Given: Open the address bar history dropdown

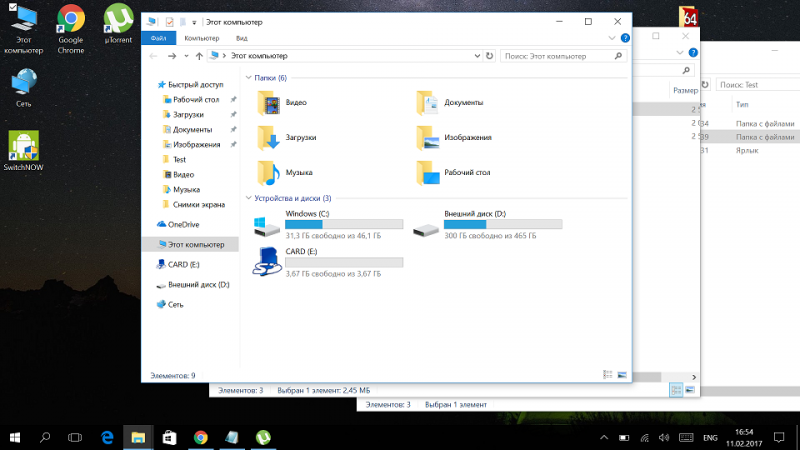Looking at the screenshot, I should coord(477,56).
